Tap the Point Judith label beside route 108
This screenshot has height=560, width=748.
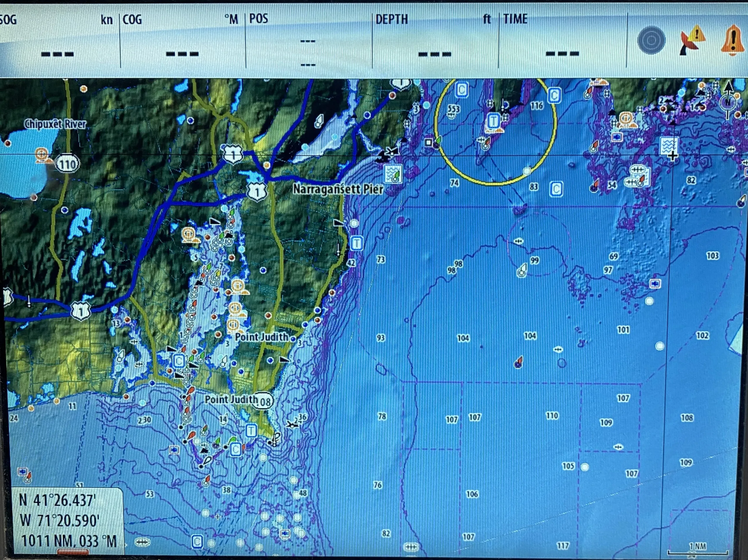(x=231, y=399)
